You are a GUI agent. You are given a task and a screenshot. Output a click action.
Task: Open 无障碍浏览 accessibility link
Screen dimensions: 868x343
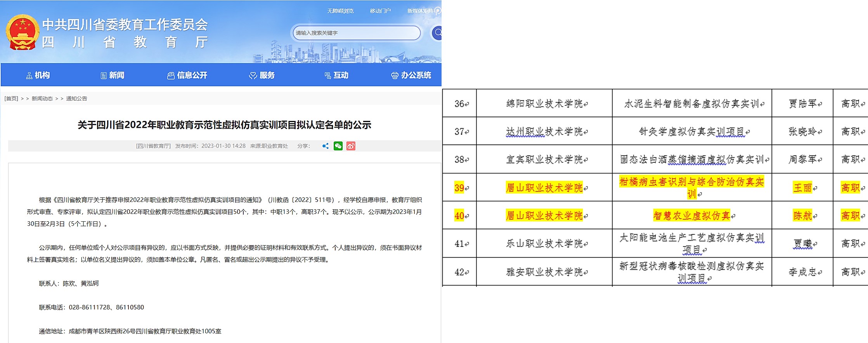point(340,11)
